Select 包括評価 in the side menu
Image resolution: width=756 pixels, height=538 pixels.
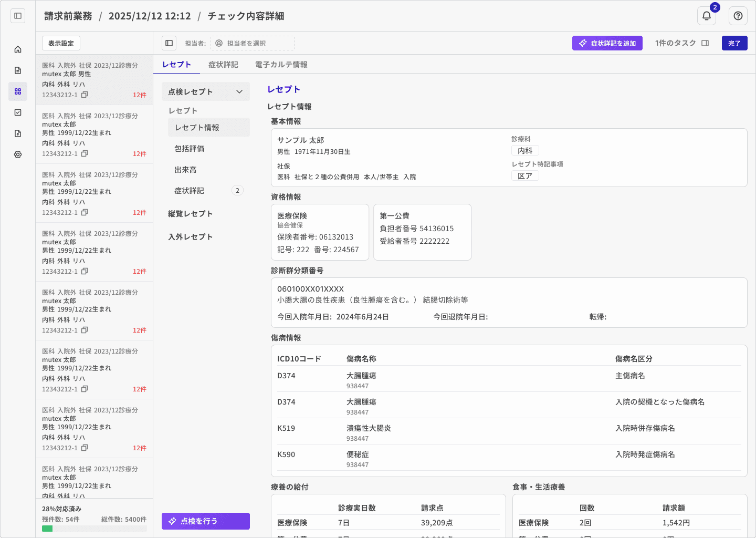209,148
